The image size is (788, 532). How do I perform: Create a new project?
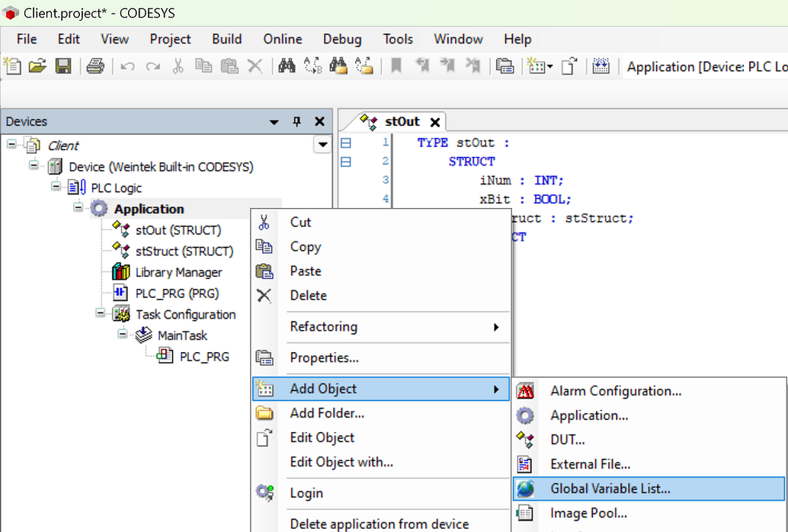[x=11, y=66]
